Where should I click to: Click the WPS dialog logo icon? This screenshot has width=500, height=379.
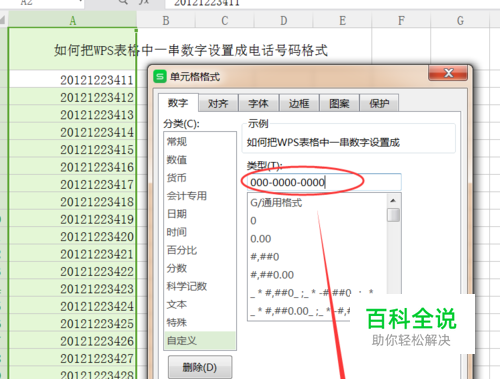click(x=160, y=77)
